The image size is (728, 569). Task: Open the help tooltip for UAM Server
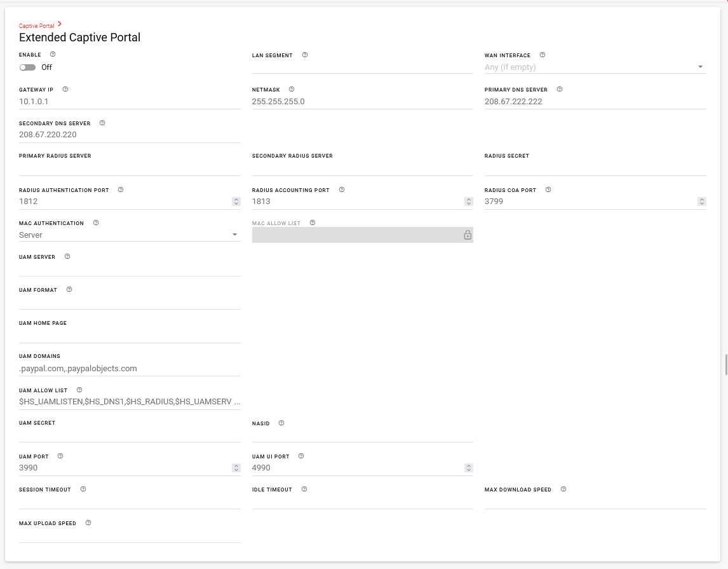[67, 256]
